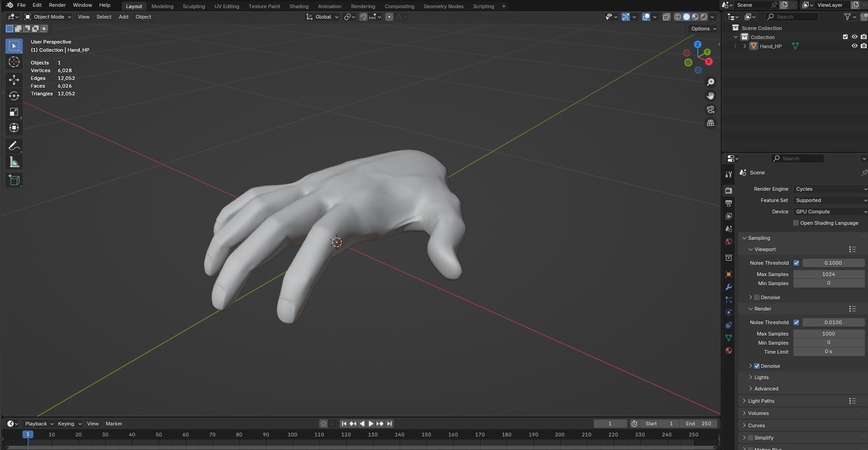Expand the Lights subpanel
The height and width of the screenshot is (450, 868).
pos(761,377)
